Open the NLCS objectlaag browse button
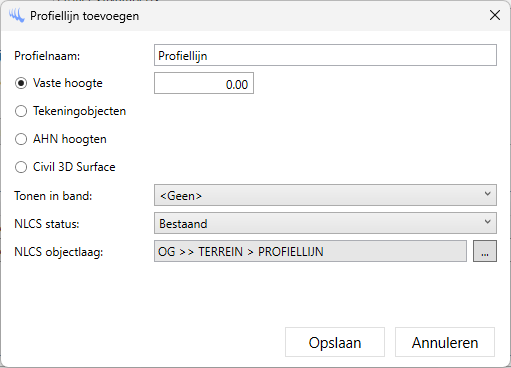The width and height of the screenshot is (511, 368). pyautogui.click(x=485, y=251)
